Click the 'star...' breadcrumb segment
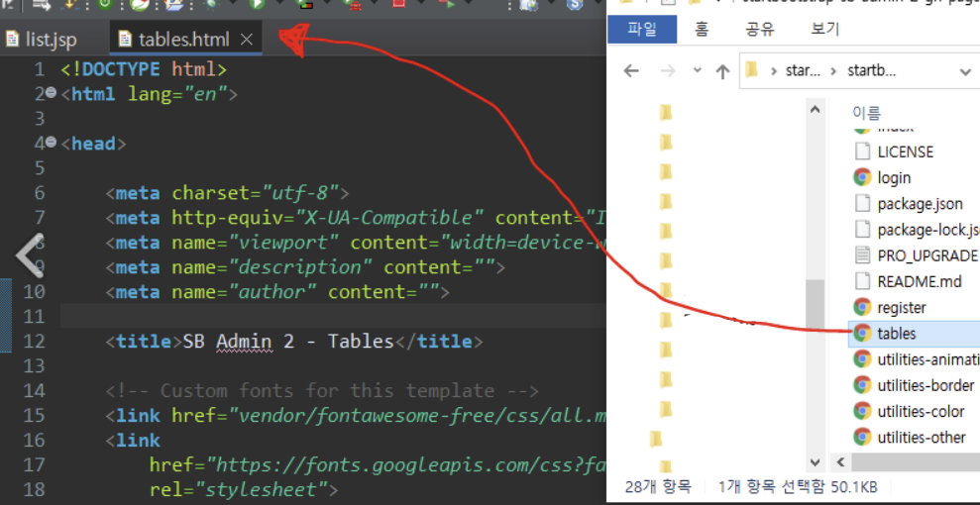 (804, 70)
